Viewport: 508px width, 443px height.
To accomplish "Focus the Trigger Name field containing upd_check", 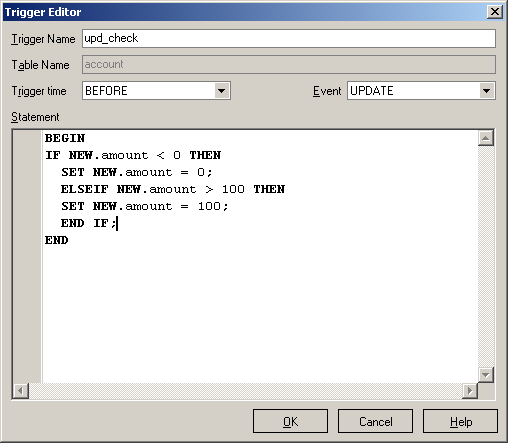I will point(289,38).
